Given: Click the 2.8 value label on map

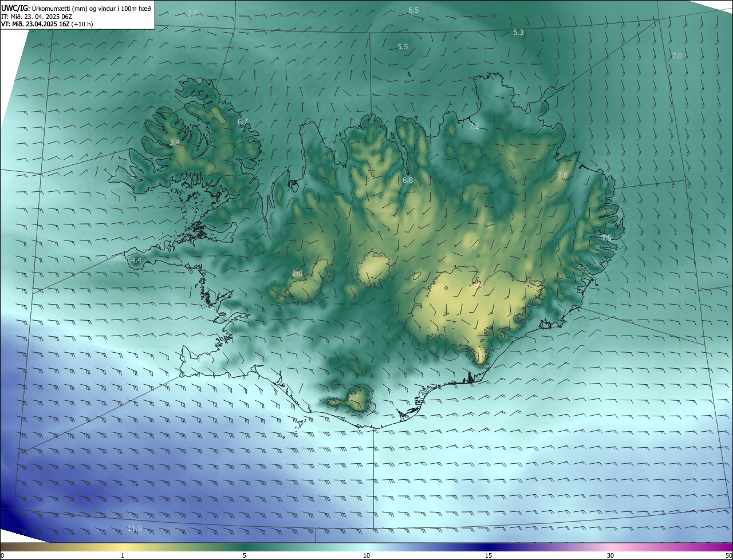Looking at the screenshot, I should (562, 175).
